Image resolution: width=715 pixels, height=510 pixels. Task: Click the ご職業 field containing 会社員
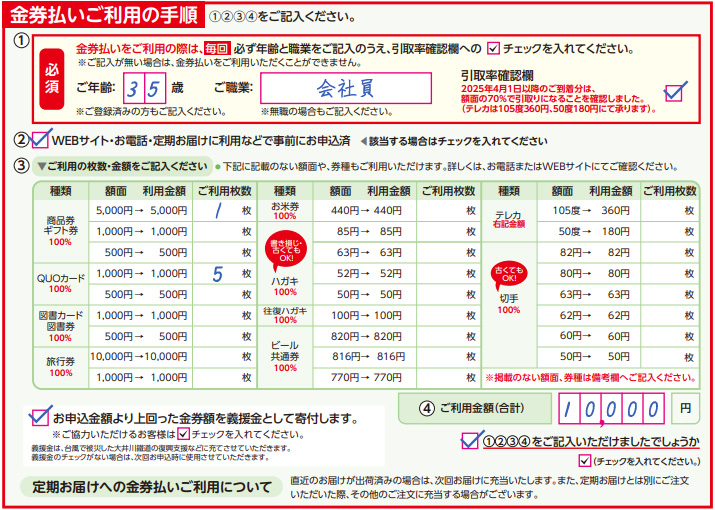345,88
